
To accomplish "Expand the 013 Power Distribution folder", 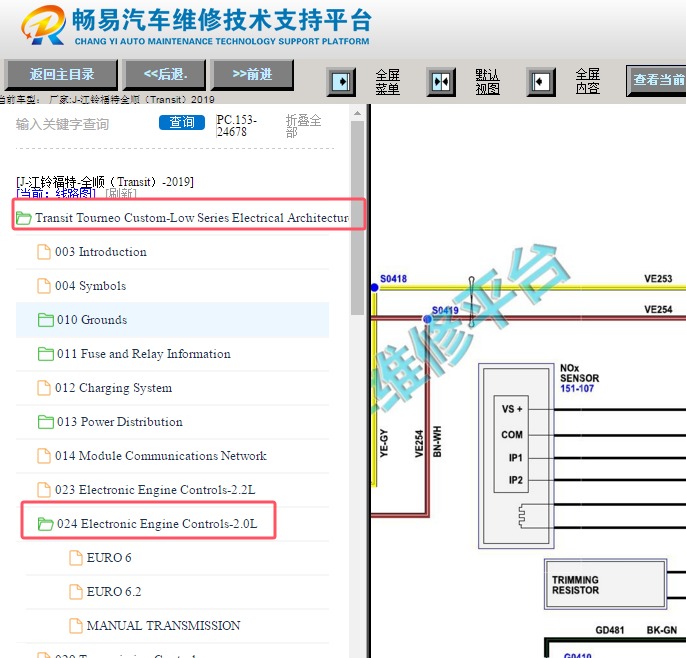I will [x=119, y=422].
